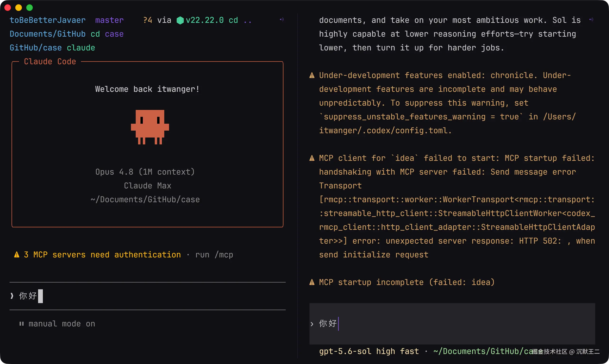Viewport: 609px width, 364px height.
Task: Click the pause icon next to 'manual mode on'
Action: click(x=22, y=324)
